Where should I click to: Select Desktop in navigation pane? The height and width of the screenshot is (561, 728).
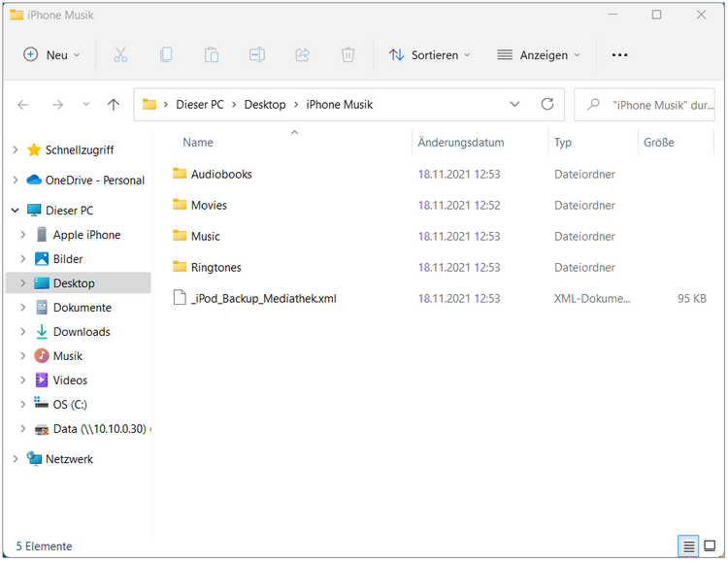coord(78,282)
